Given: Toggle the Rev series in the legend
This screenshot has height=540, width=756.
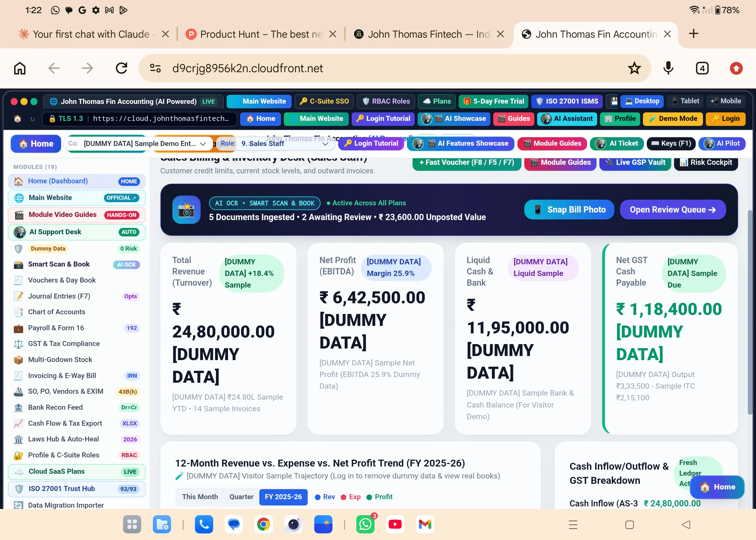Looking at the screenshot, I should [325, 497].
